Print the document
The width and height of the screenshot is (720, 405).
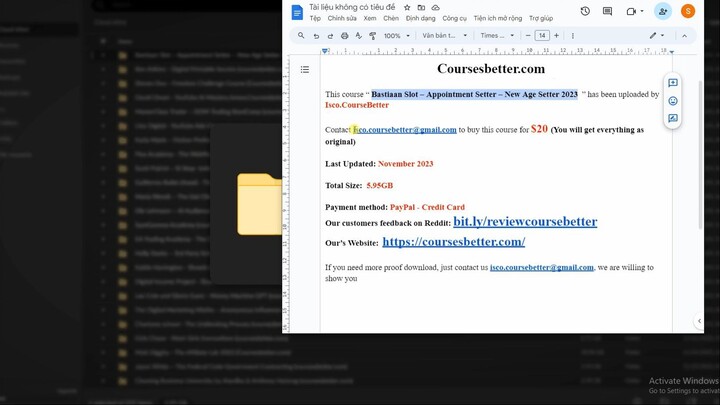[x=344, y=35]
